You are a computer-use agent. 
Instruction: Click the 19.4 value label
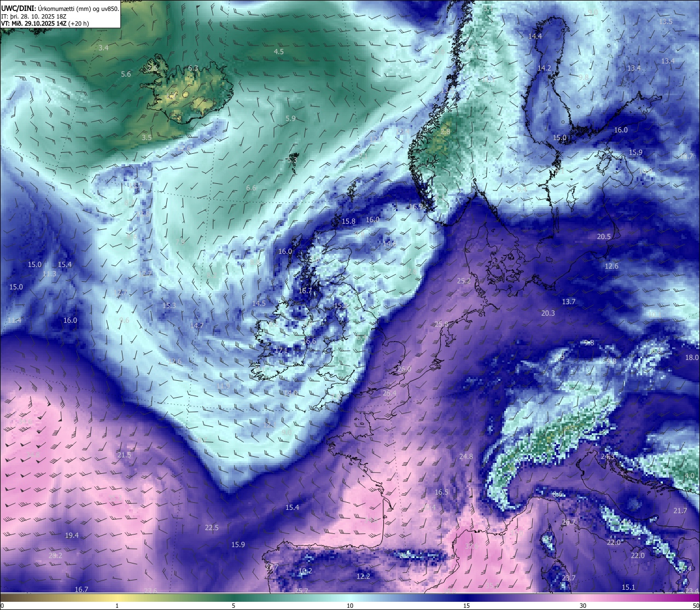72,535
